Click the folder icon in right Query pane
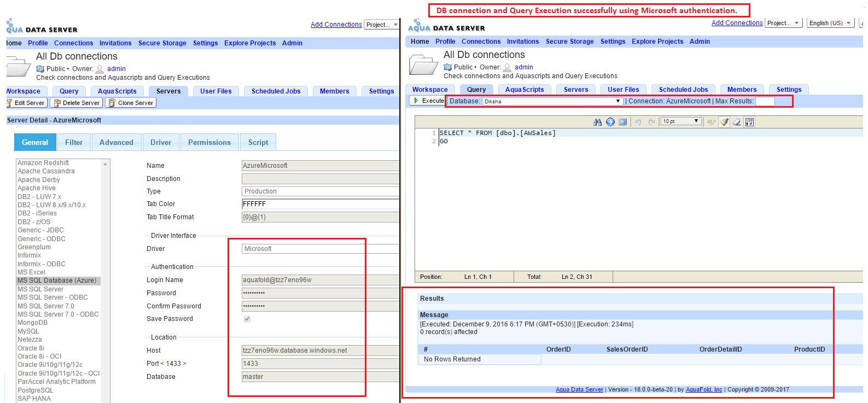The height and width of the screenshot is (403, 868). [x=423, y=65]
